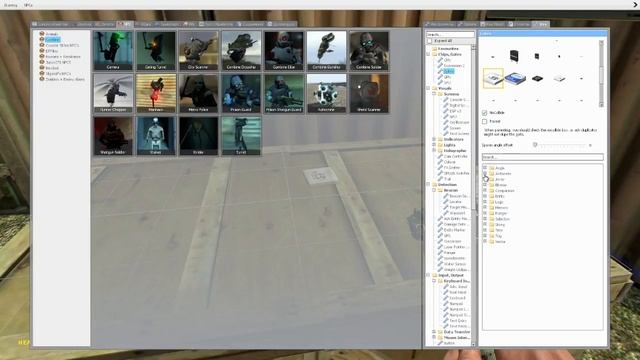This screenshot has width=640, height=360.
Task: Spawn the Combine Gunship NPC
Action: 326,51
